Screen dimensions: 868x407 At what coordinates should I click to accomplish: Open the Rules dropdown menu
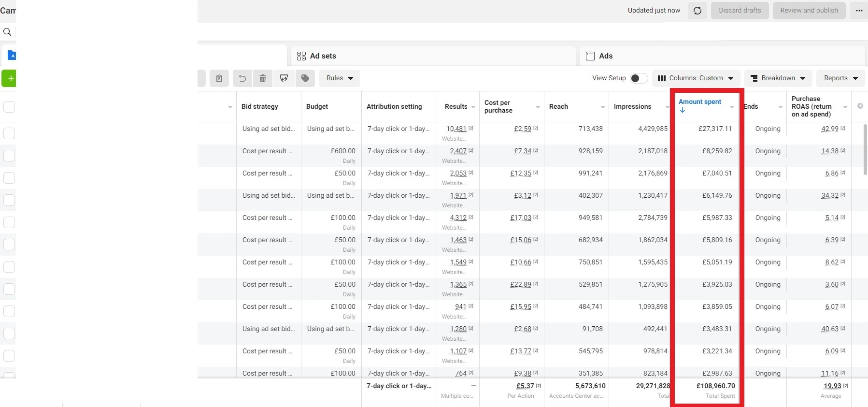pyautogui.click(x=339, y=78)
